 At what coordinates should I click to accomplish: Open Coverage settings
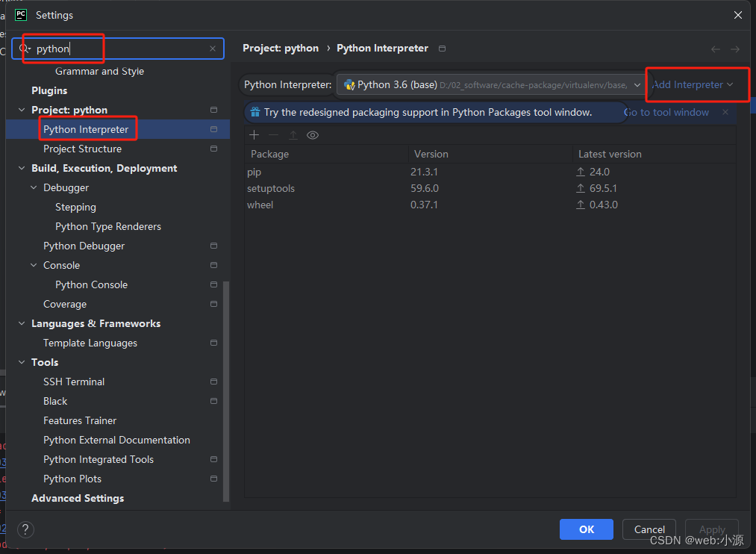[x=65, y=304]
